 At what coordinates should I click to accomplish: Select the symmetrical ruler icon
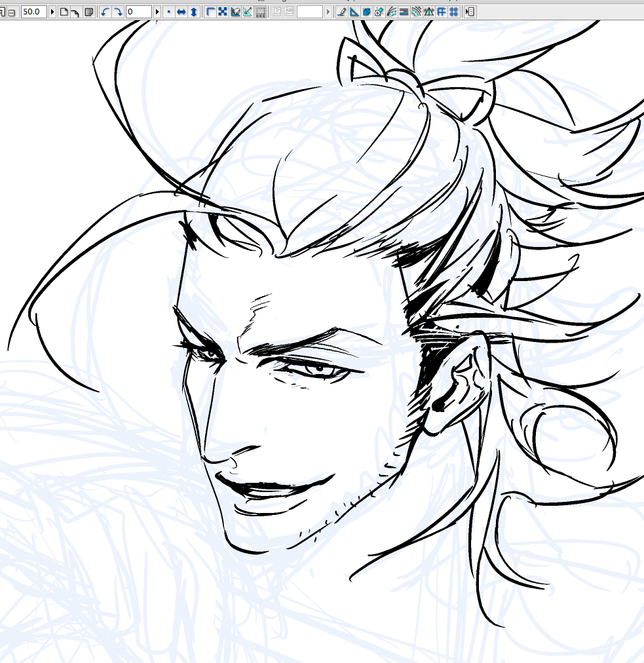coord(428,12)
